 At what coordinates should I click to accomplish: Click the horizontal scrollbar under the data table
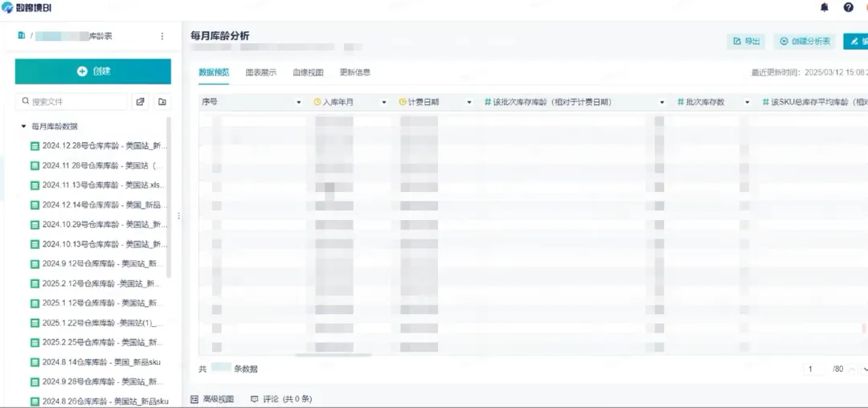pyautogui.click(x=334, y=355)
